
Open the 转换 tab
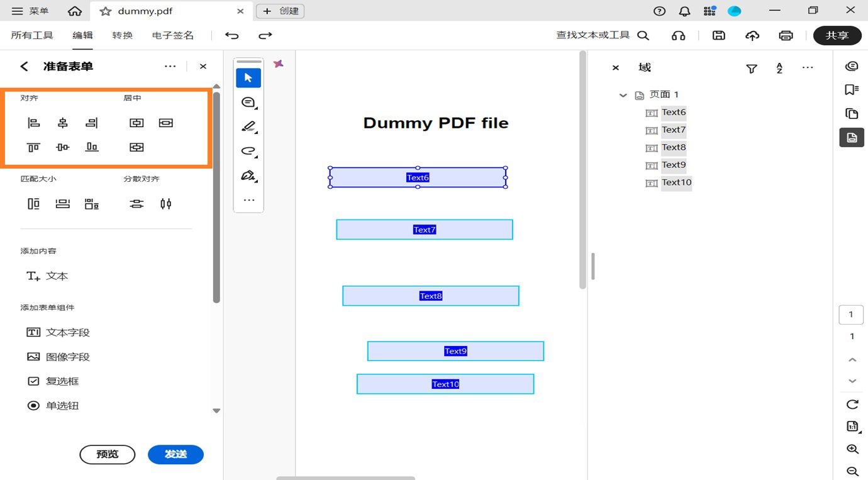[x=123, y=35]
